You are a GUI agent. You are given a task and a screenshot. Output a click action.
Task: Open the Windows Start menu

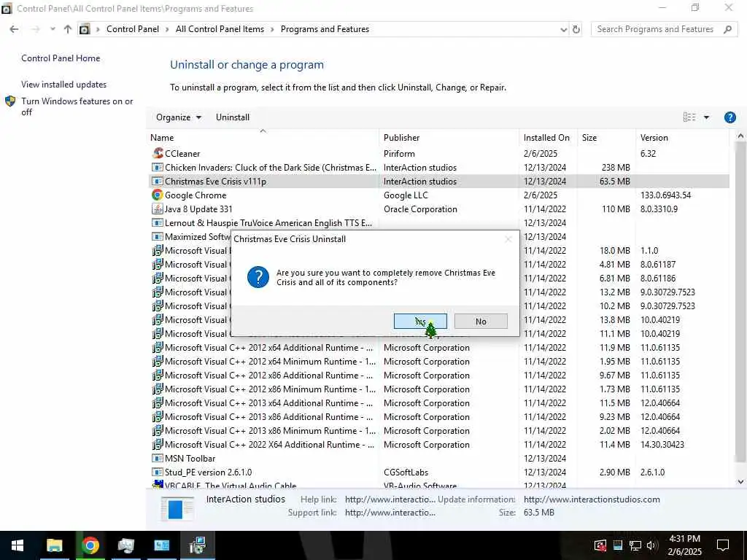click(18, 545)
